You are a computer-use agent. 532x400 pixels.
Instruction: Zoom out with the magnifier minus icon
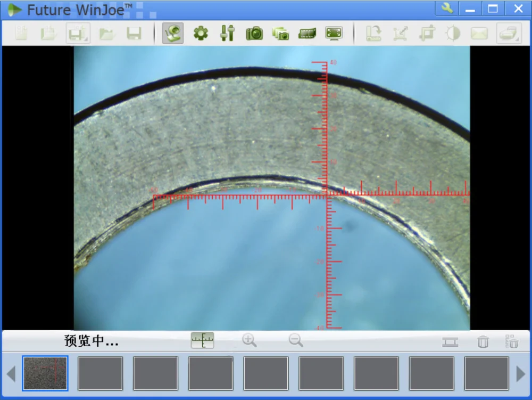coord(296,340)
